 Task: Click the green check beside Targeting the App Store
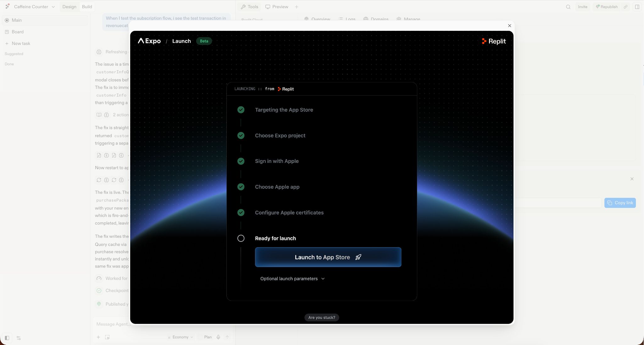coord(241,110)
